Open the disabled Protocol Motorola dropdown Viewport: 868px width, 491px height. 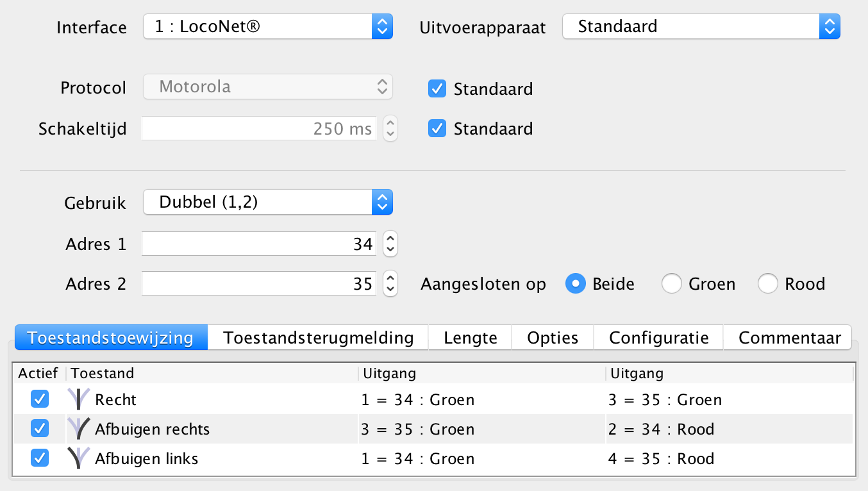pos(268,87)
